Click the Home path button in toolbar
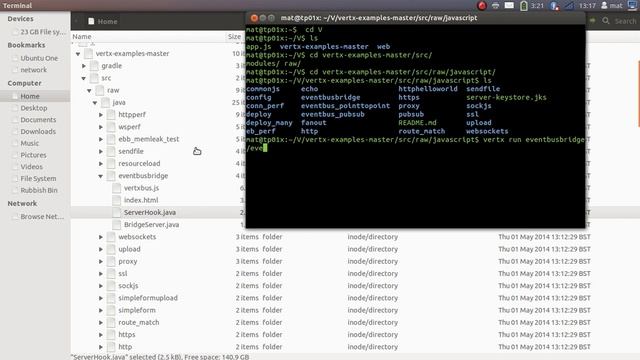640x360 pixels. [103, 21]
